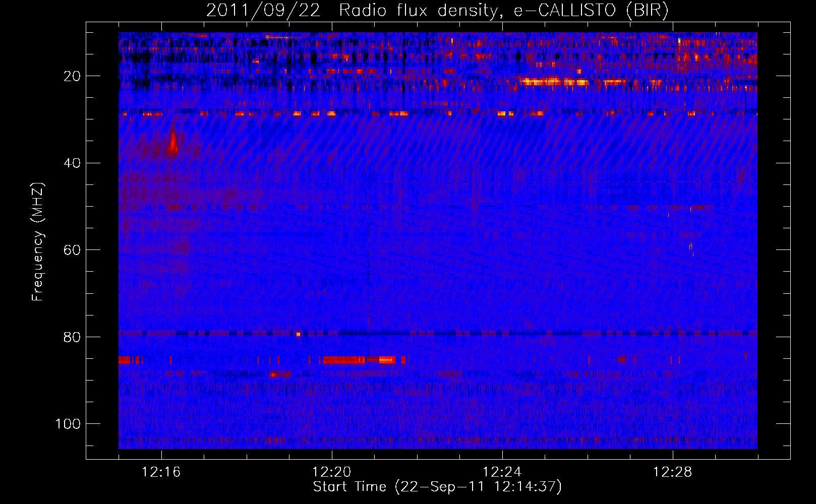Click the 100 frequency tick label
Viewport: 816px width, 504px height.
(69, 423)
